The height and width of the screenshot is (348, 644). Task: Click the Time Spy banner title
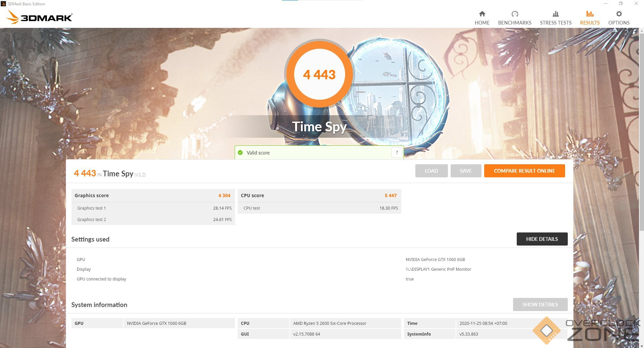click(319, 127)
